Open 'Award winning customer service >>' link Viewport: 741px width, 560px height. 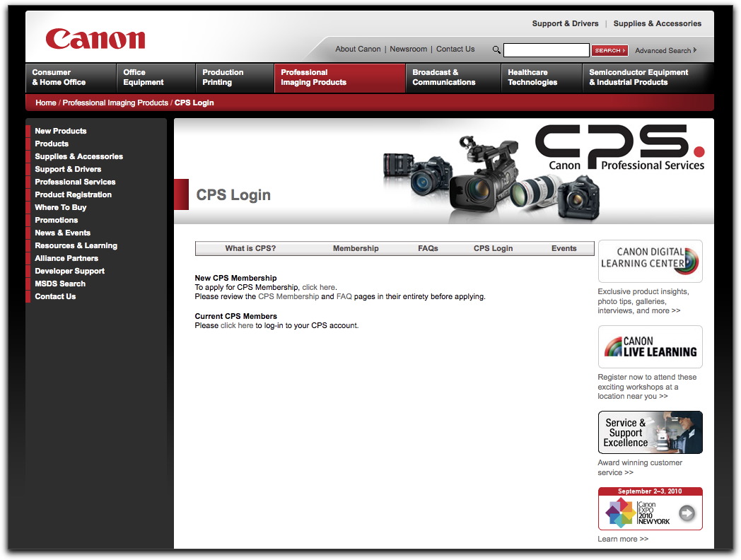tap(640, 468)
